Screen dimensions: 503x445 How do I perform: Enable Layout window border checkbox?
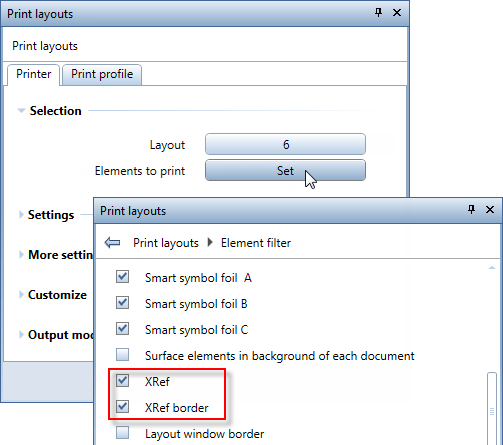pos(122,433)
